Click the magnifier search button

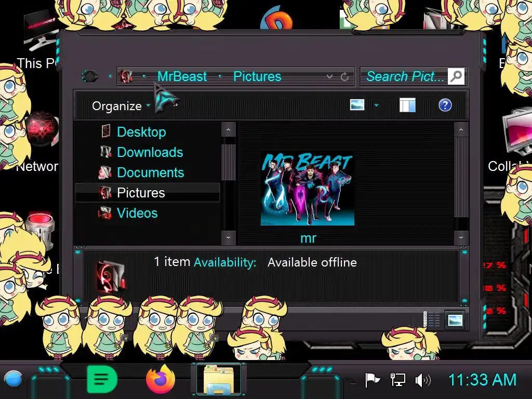click(456, 76)
